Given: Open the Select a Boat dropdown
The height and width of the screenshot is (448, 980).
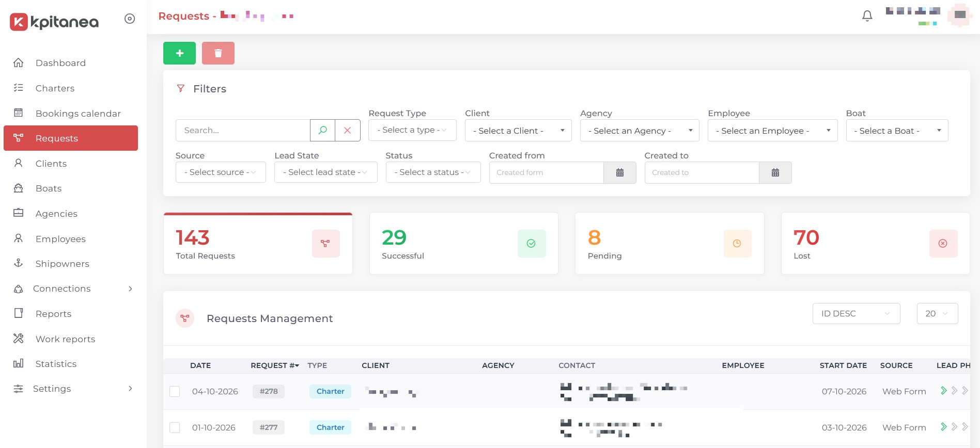Looking at the screenshot, I should coord(897,131).
